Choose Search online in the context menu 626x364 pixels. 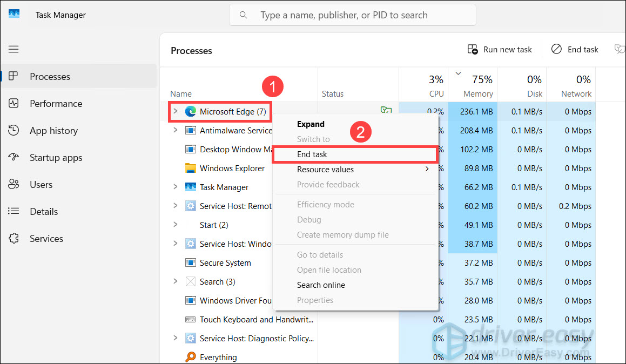[x=355, y=285]
